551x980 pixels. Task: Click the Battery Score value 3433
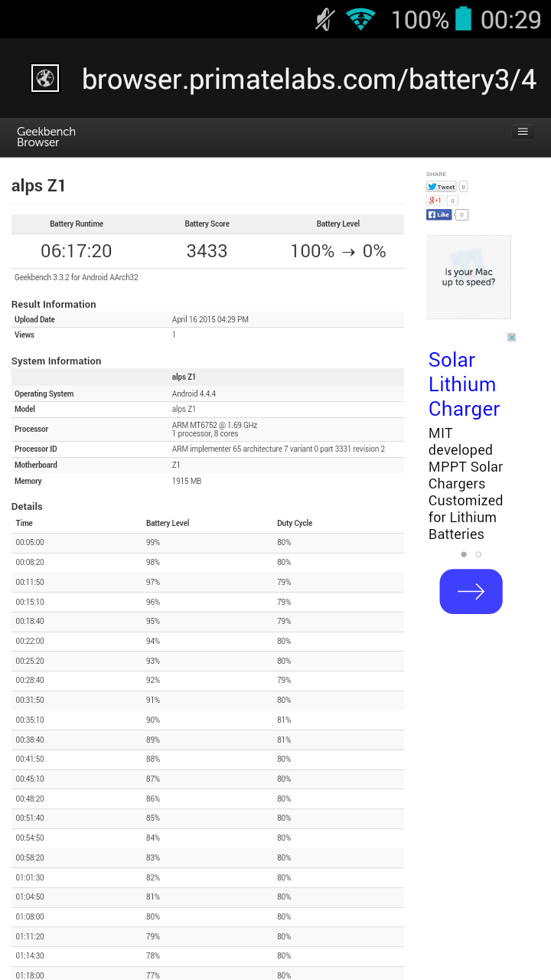click(x=207, y=251)
